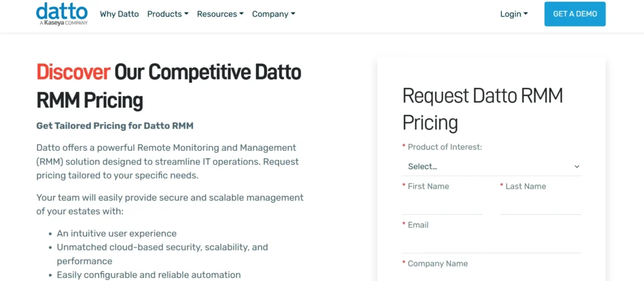Expand the Resources menu
644x281 pixels.
coord(220,14)
